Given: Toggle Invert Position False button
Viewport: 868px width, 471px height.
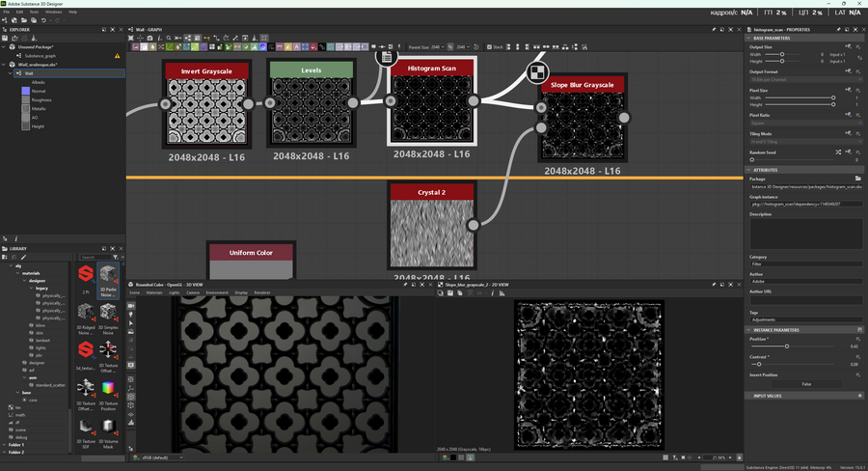Looking at the screenshot, I should coord(805,384).
